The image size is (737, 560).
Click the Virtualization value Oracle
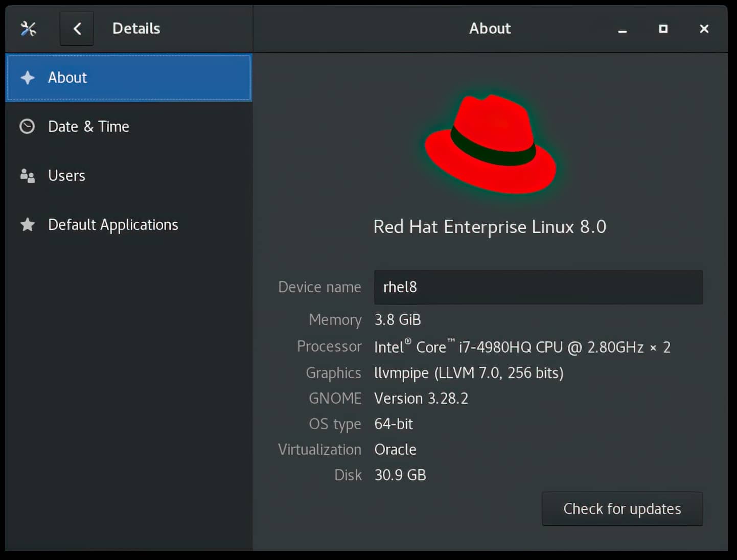(x=395, y=450)
